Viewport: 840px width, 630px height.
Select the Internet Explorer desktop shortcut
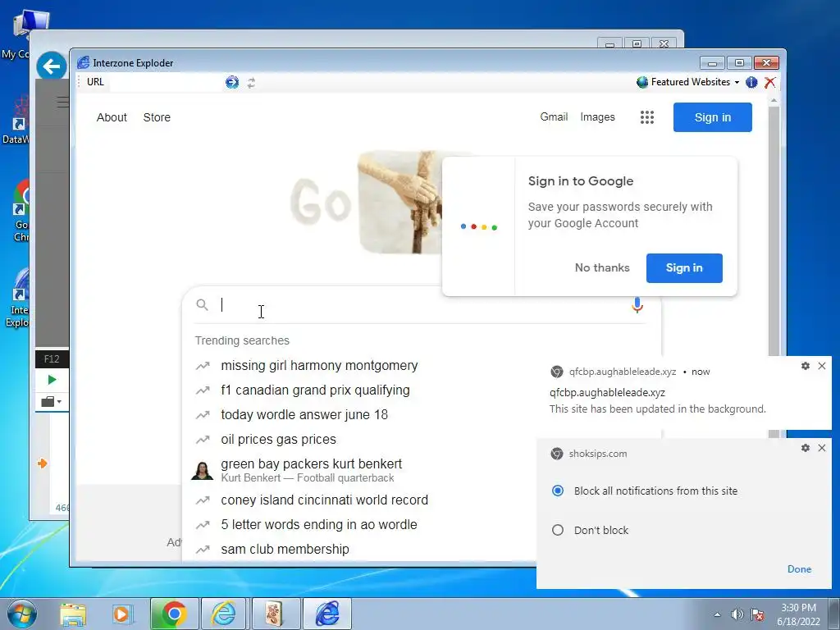click(x=18, y=298)
